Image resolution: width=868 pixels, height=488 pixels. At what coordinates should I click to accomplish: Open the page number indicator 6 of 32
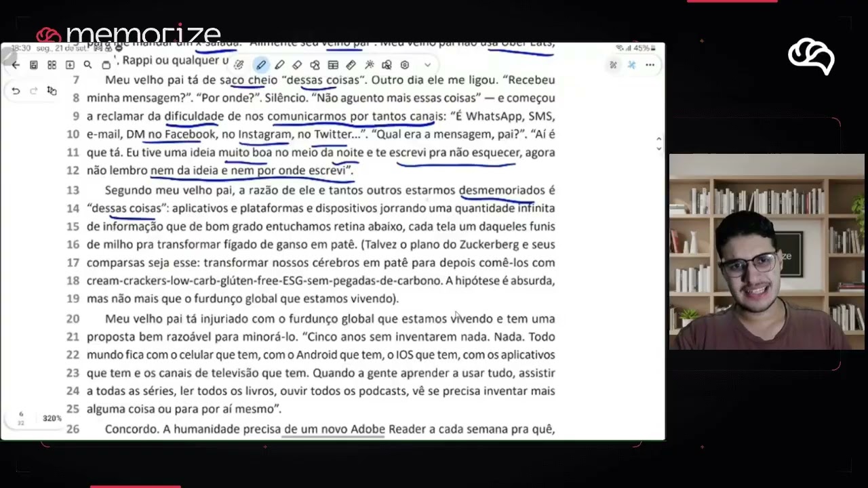(x=21, y=418)
